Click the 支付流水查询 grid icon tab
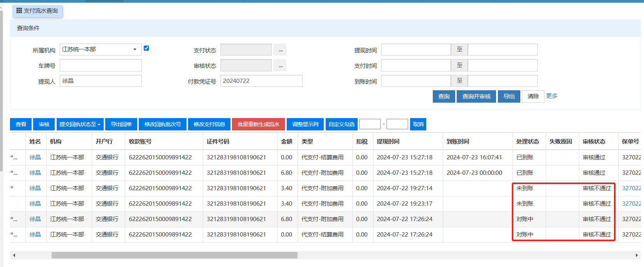The image size is (644, 267). [x=37, y=11]
